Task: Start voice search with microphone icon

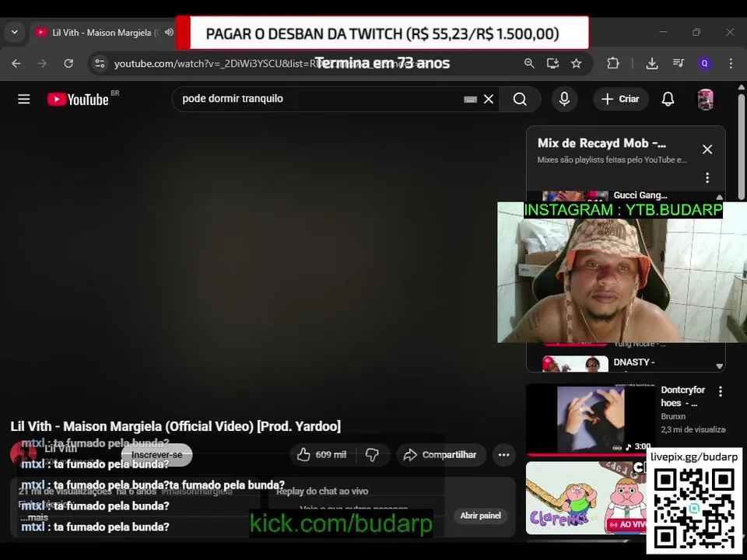Action: pos(565,99)
